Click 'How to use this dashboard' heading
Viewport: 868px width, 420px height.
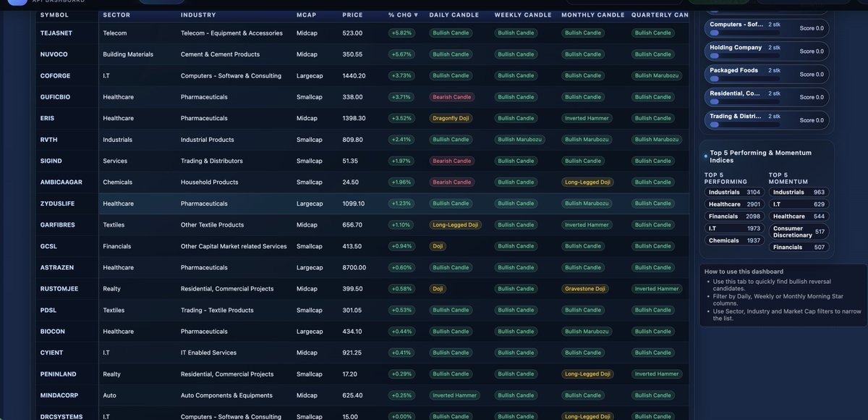pyautogui.click(x=744, y=272)
